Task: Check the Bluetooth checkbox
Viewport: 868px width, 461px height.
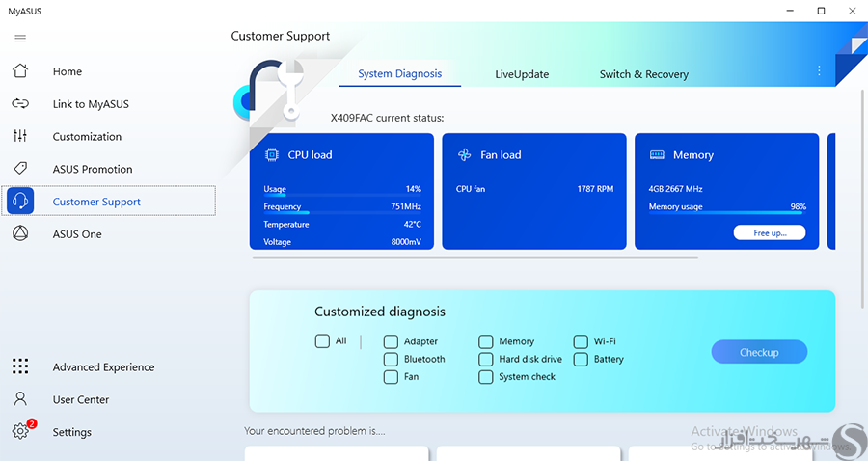Action: [391, 359]
